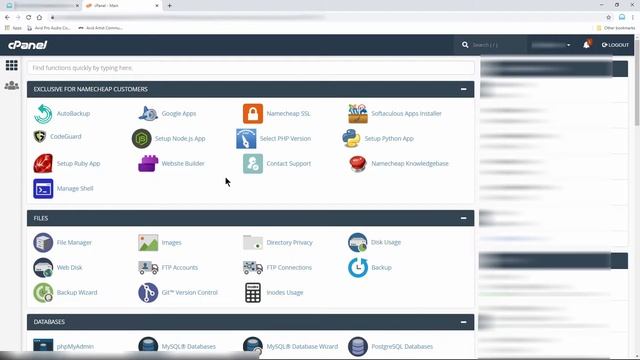The image size is (640, 360).
Task: Open the PostgreSQL Databases icon
Action: pyautogui.click(x=358, y=346)
